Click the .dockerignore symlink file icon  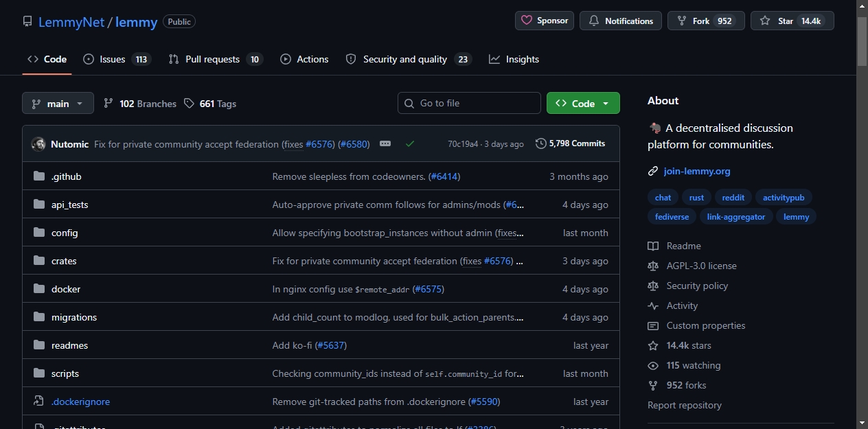click(38, 402)
